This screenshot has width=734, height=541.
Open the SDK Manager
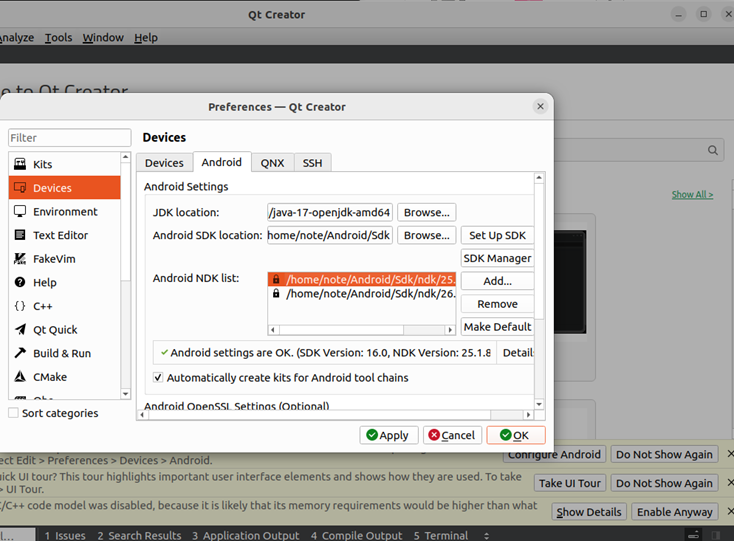(x=497, y=258)
